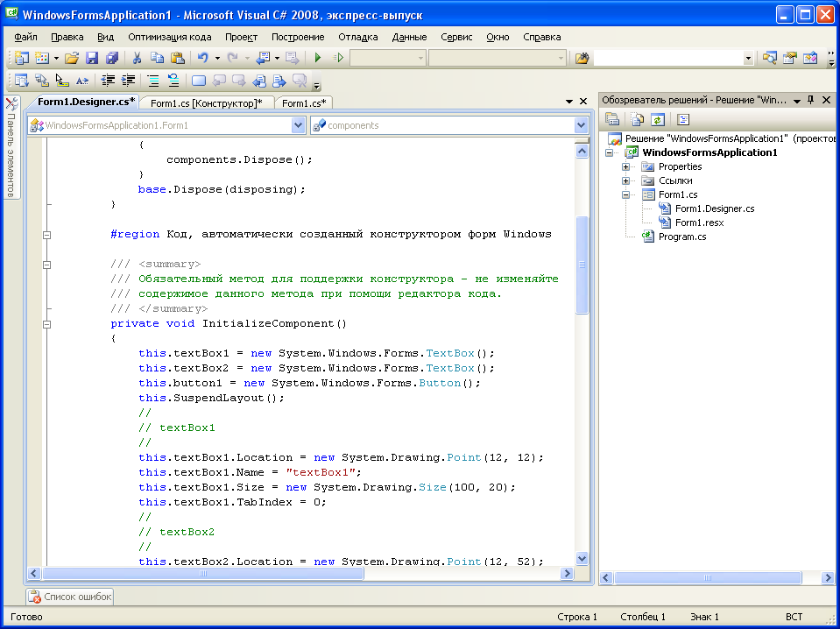Screen dimensions: 840x629
Task: Click View Code icon in Solution Explorer
Action: point(682,119)
